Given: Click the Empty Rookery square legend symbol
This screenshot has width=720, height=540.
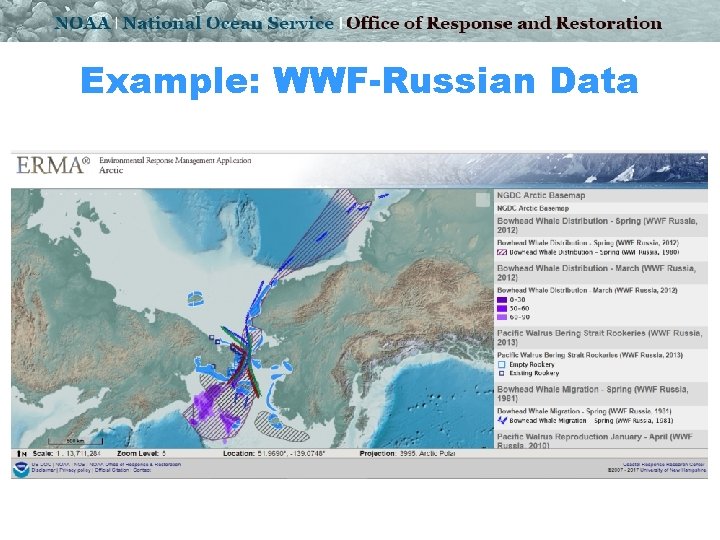Looking at the screenshot, I should click(501, 365).
